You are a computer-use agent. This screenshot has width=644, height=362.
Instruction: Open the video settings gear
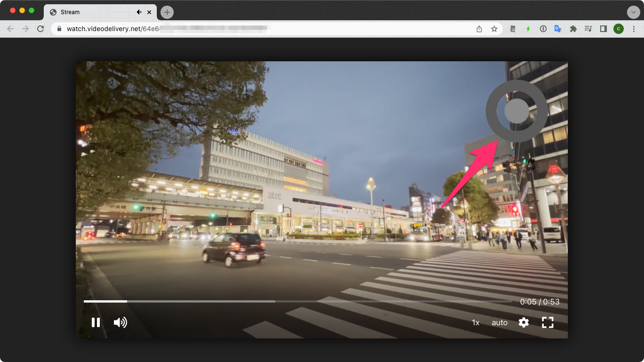(523, 322)
